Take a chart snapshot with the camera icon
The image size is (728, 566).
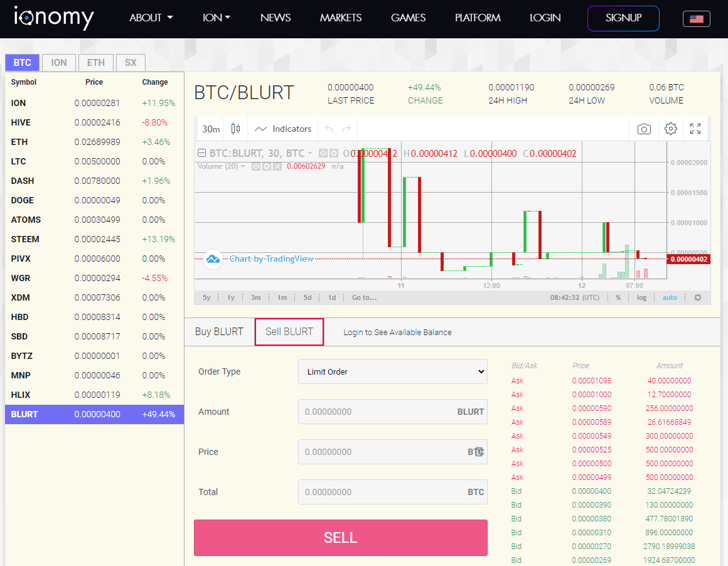click(644, 129)
